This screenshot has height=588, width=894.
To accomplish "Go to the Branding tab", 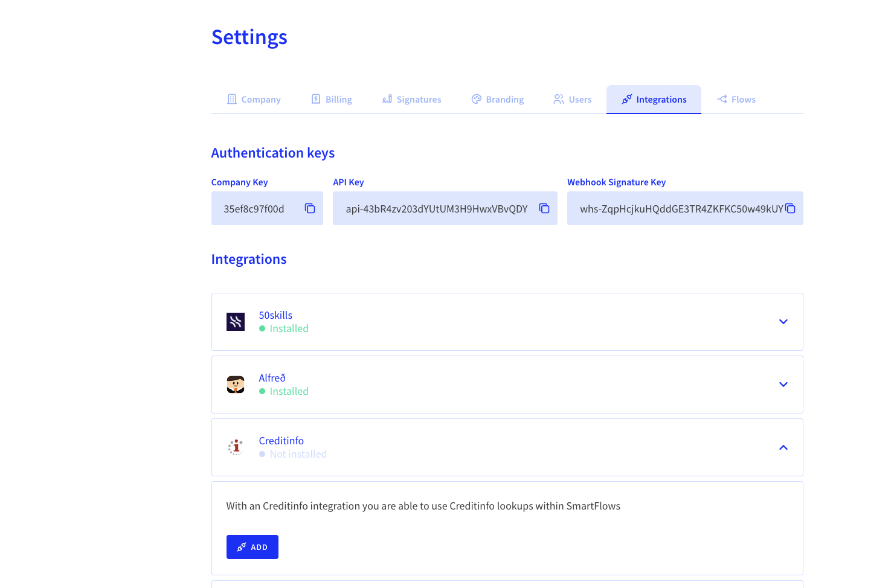I will [497, 99].
